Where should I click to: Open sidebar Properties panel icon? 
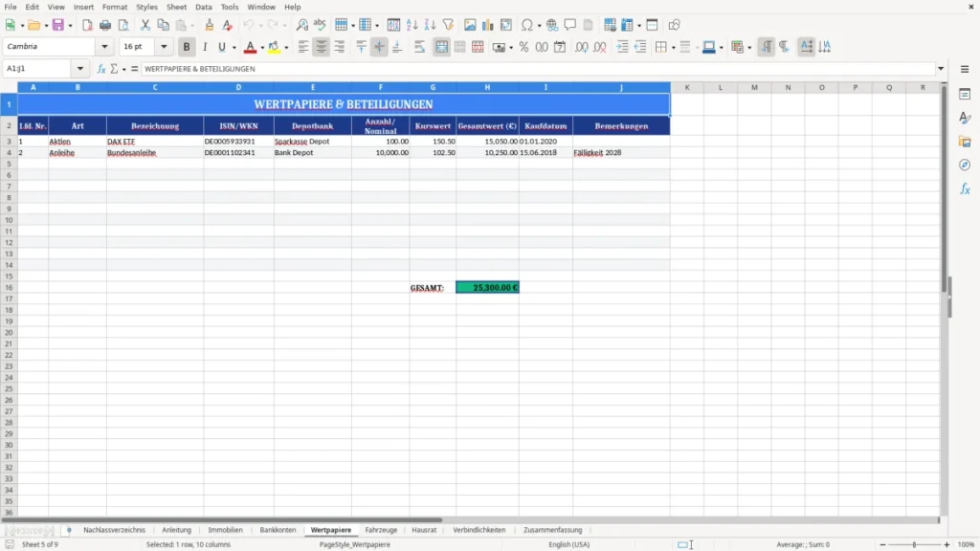[965, 94]
